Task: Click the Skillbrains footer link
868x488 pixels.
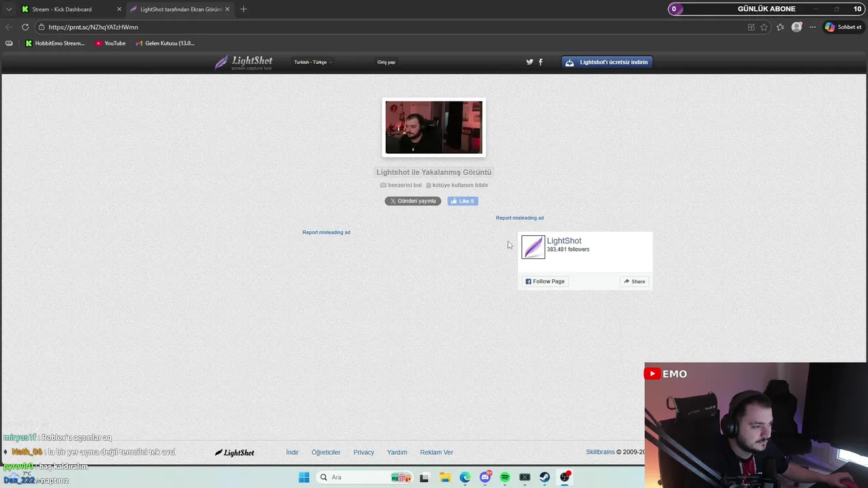Action: [x=600, y=452]
